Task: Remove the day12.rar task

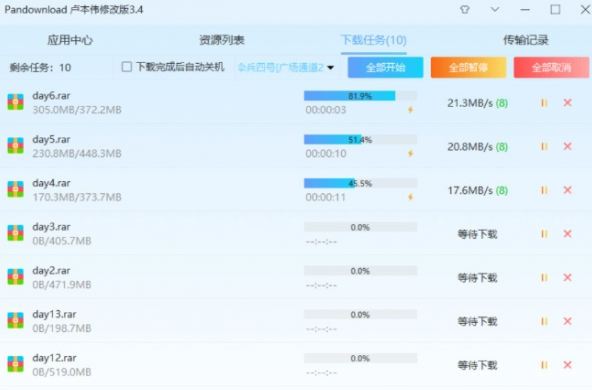Action: click(x=567, y=365)
